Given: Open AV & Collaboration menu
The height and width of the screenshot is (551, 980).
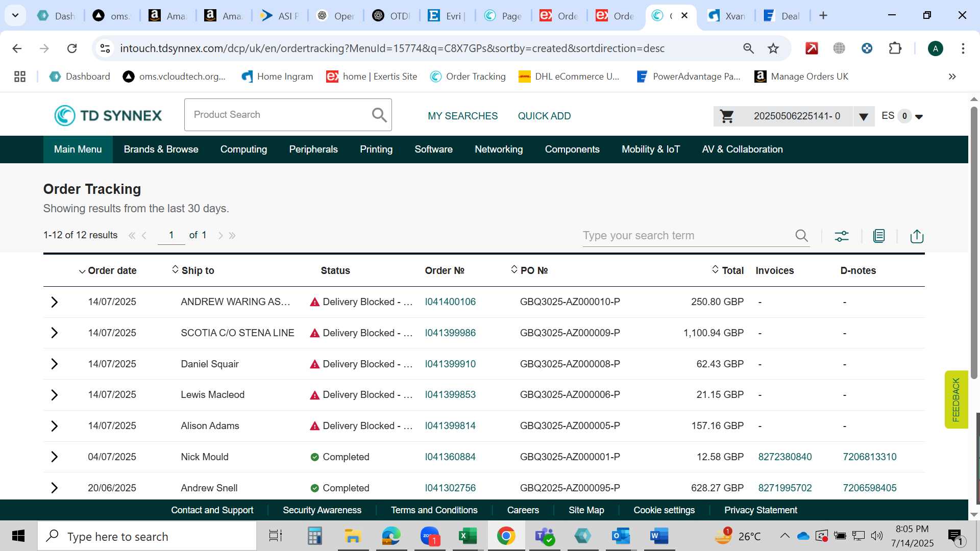Looking at the screenshot, I should (742, 149).
